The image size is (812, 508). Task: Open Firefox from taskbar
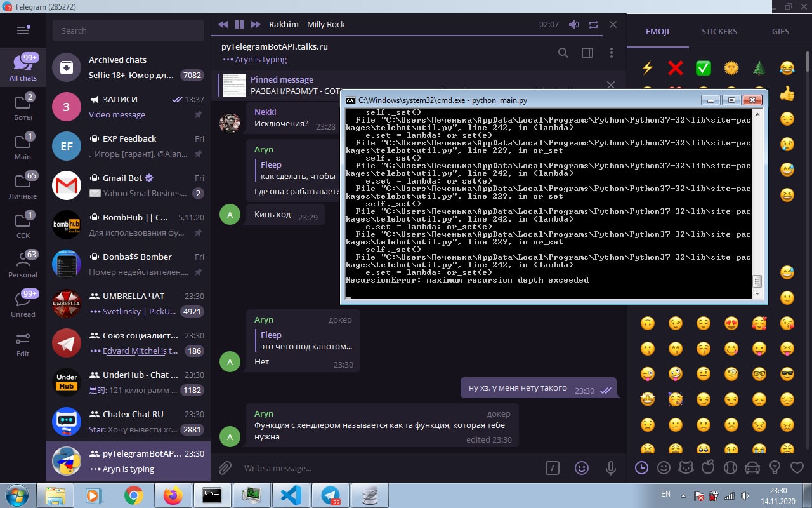coord(173,495)
